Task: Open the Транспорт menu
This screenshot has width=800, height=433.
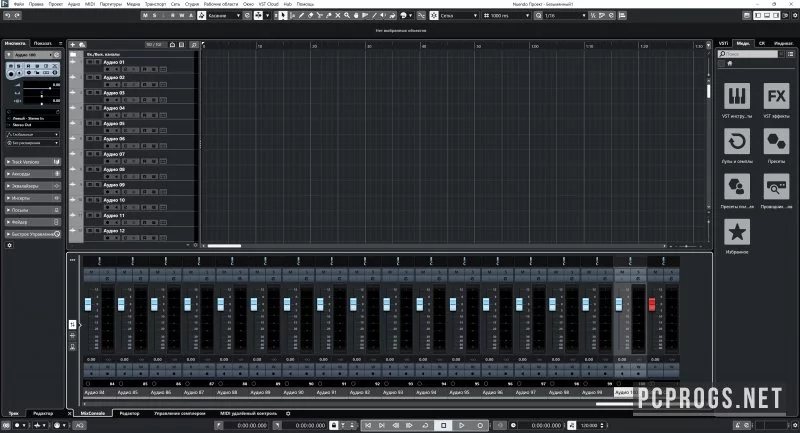Action: click(x=155, y=4)
